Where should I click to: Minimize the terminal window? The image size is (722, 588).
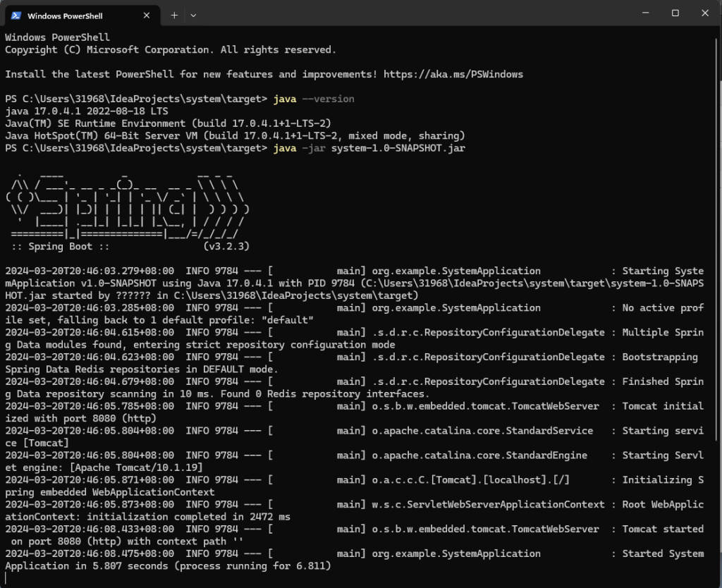click(644, 13)
